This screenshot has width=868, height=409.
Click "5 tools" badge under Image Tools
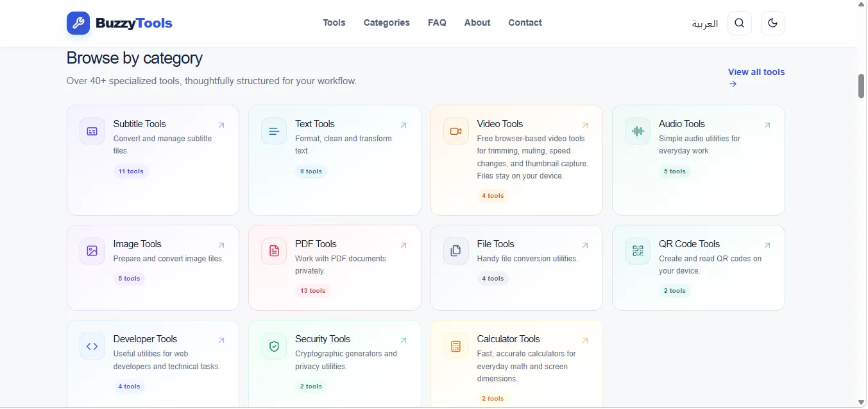tap(129, 279)
